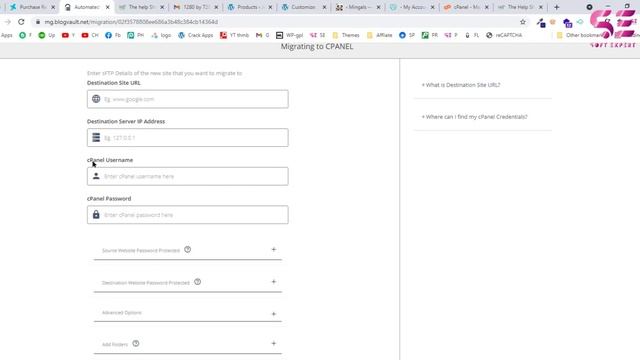This screenshot has height=360, width=640.
Task: Close the Purchase tab
Action: 53,7
